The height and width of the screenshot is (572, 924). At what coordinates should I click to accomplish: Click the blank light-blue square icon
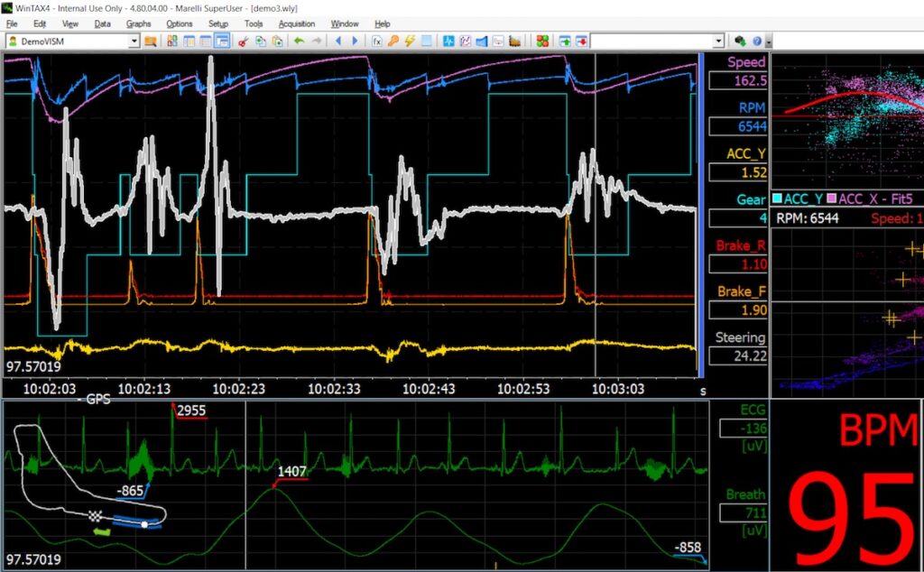427,42
